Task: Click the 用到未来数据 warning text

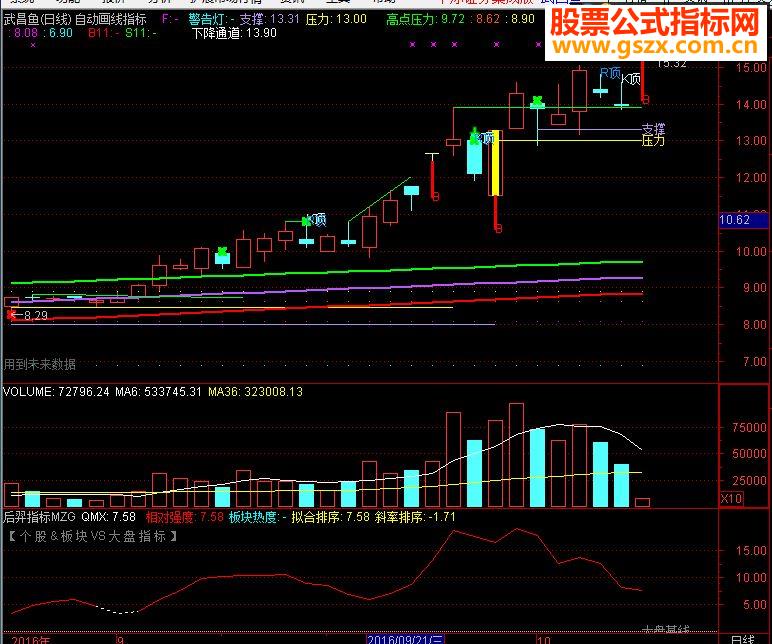Action: [x=39, y=364]
